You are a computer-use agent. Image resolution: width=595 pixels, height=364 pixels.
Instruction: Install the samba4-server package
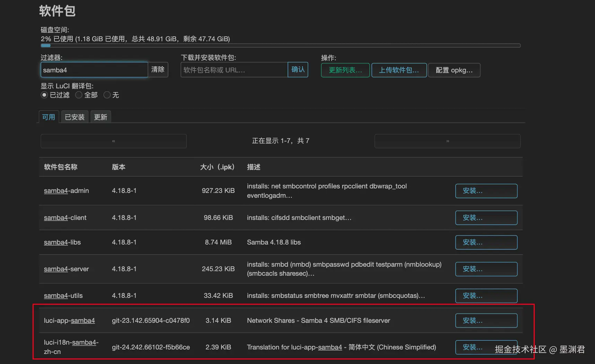click(486, 269)
